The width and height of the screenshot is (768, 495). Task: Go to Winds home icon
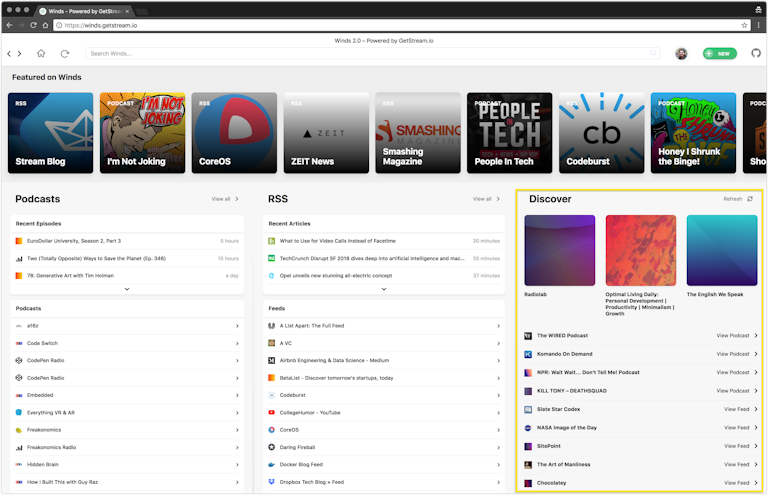[41, 53]
